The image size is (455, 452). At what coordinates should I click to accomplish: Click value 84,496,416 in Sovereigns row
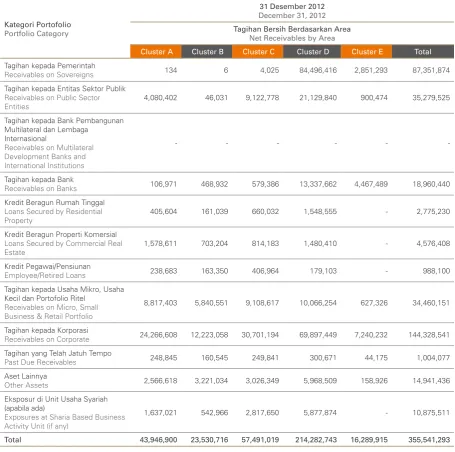point(318,70)
